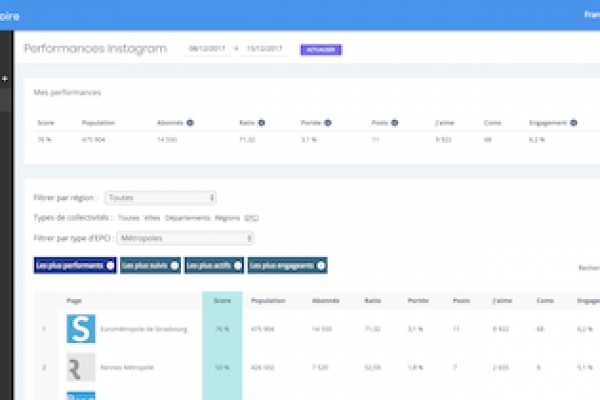Click the Performances Instagram title

(95, 49)
